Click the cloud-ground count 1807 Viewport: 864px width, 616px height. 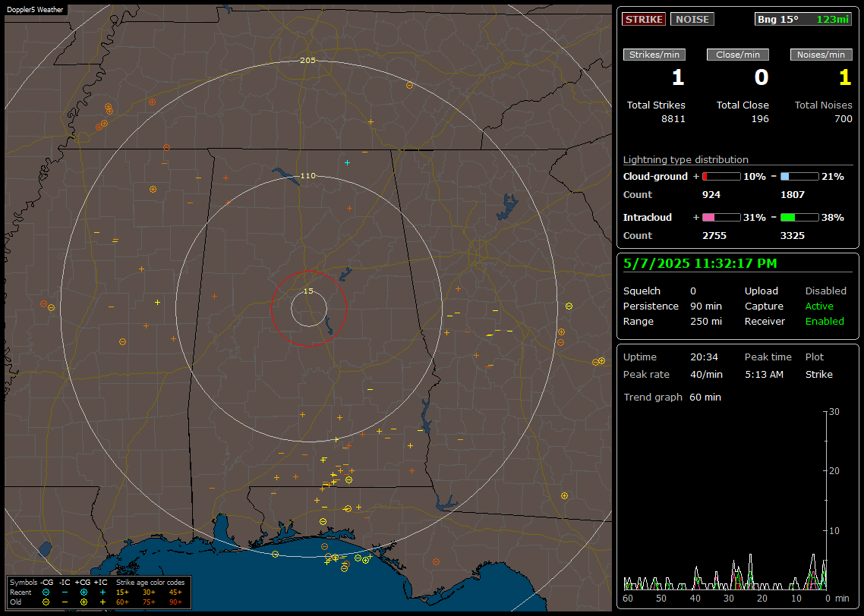pyautogui.click(x=793, y=195)
